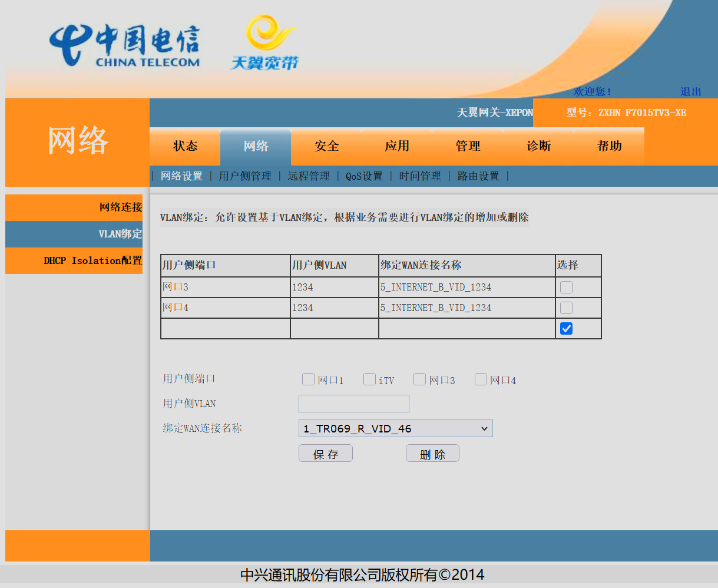This screenshot has height=588, width=718.
Task: Click the 天翼宽带 logo
Action: tap(264, 43)
